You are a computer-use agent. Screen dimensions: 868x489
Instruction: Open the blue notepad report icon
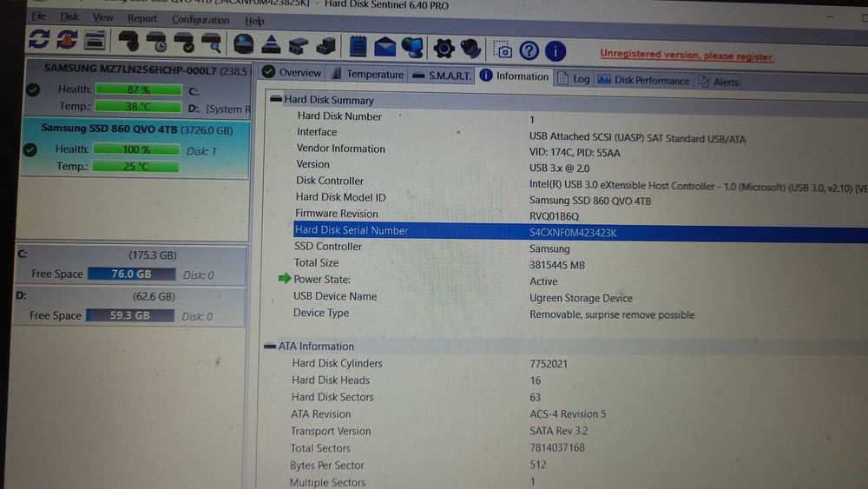(358, 47)
